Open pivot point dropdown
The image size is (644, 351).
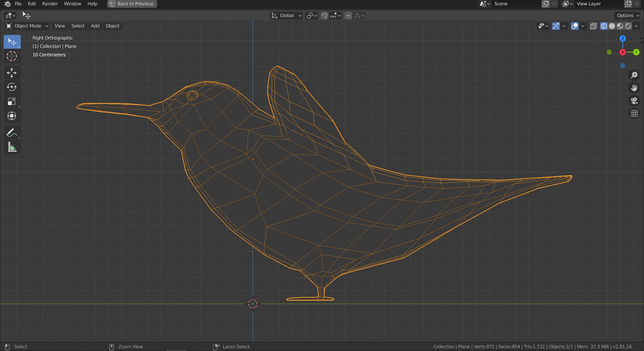click(x=312, y=15)
